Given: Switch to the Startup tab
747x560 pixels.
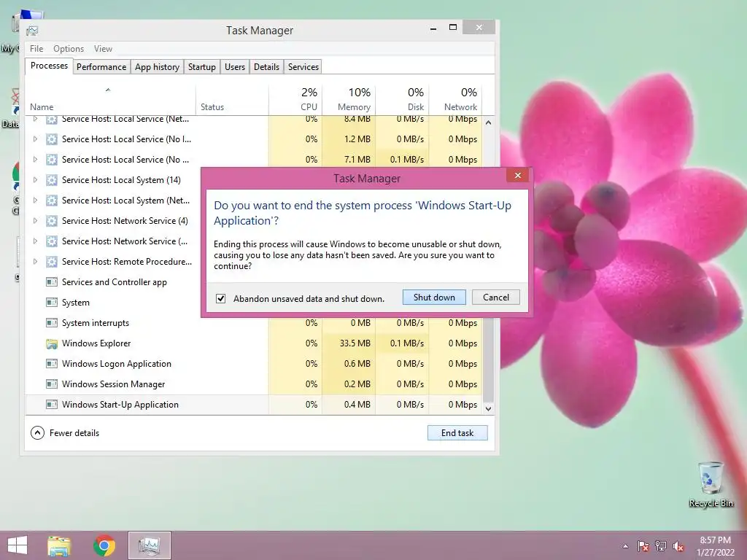Looking at the screenshot, I should click(202, 66).
